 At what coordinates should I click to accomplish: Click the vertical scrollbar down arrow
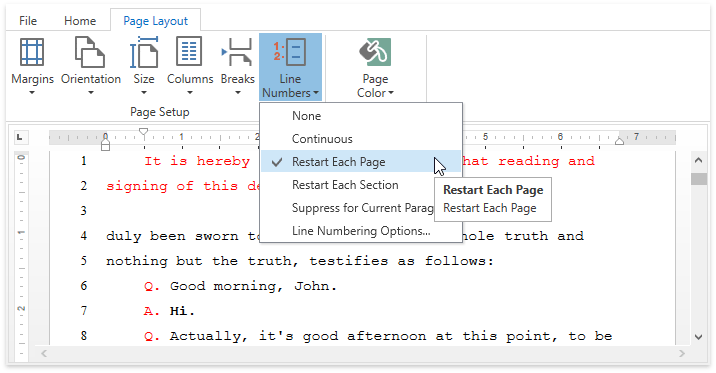[699, 337]
